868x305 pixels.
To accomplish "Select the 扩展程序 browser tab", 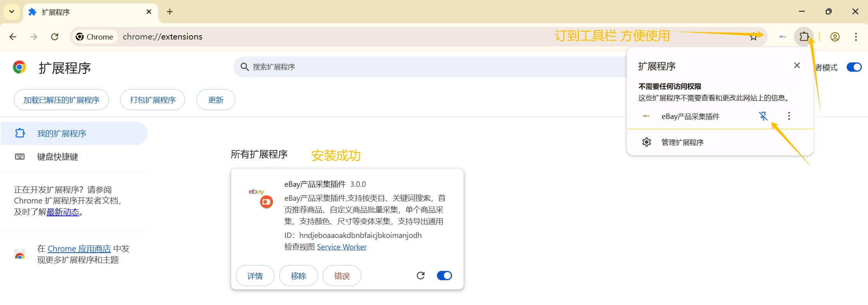I will [x=91, y=13].
